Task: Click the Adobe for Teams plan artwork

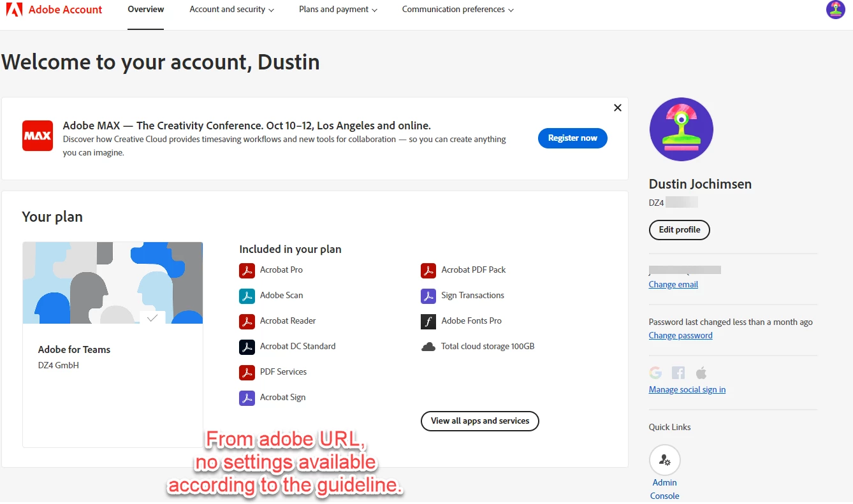Action: pyautogui.click(x=113, y=283)
